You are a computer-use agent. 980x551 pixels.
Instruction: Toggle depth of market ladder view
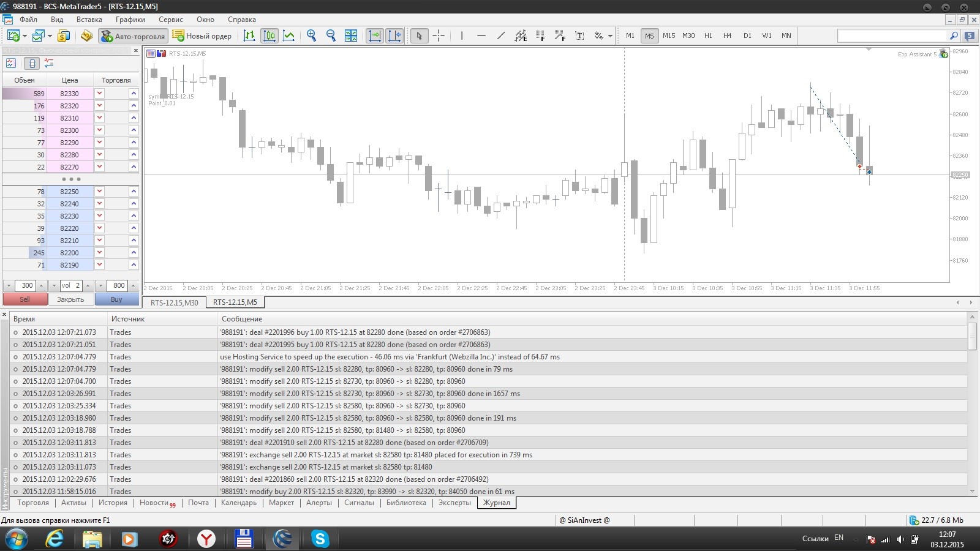point(32,63)
